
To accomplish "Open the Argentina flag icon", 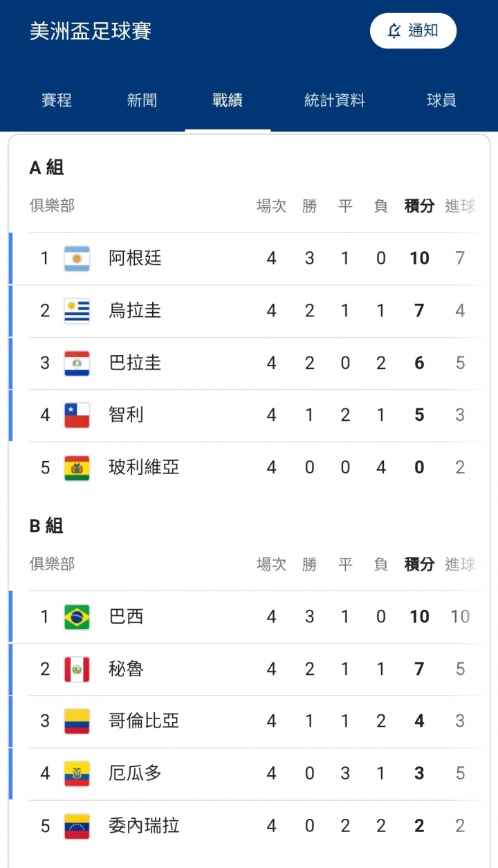I will (x=77, y=258).
